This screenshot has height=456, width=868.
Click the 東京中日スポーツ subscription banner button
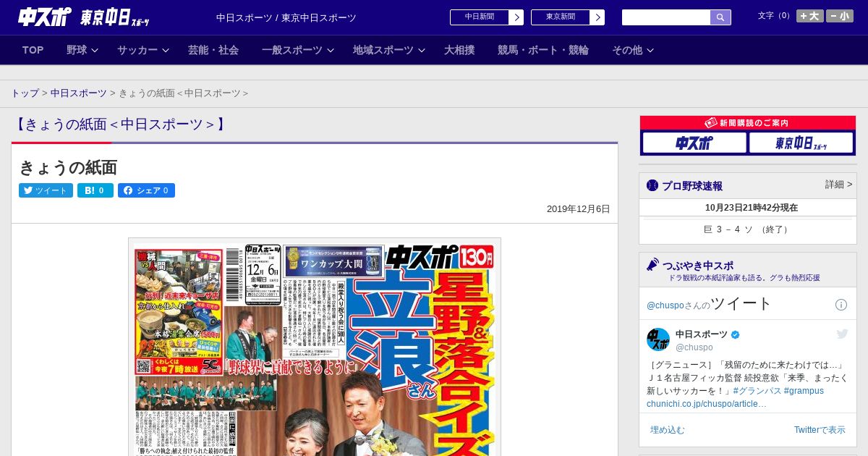point(801,143)
